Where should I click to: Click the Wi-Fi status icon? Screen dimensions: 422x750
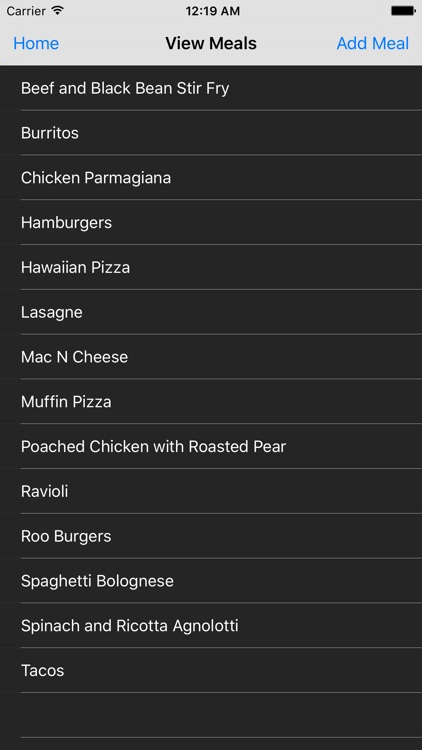(58, 11)
